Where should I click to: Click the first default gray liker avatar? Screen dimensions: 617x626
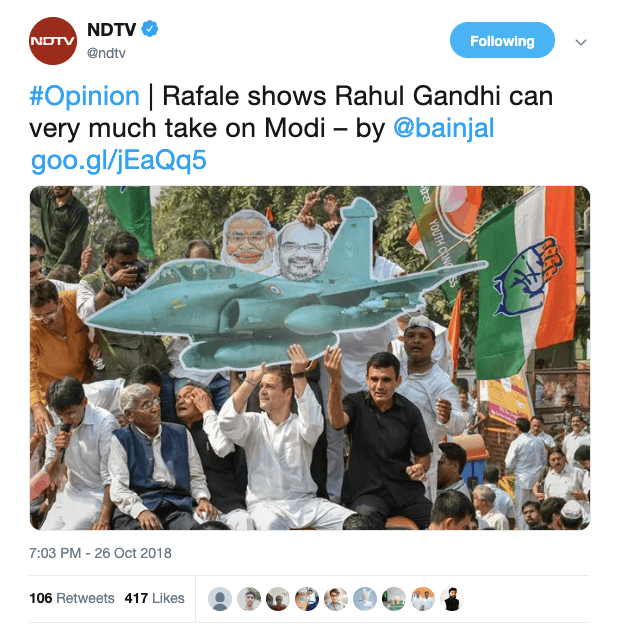(x=220, y=599)
